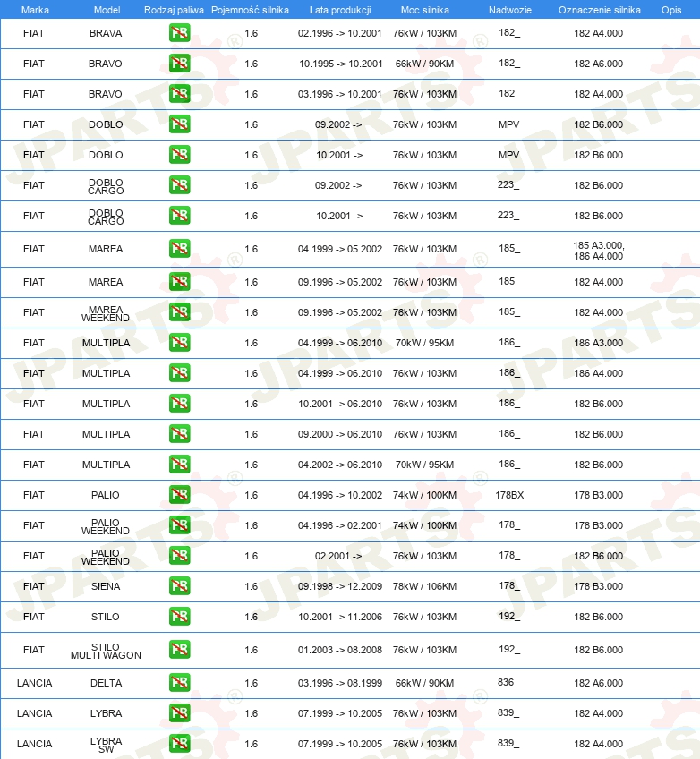Click the fuel icon in the DOBLO MPV 10.2001 row

180,155
